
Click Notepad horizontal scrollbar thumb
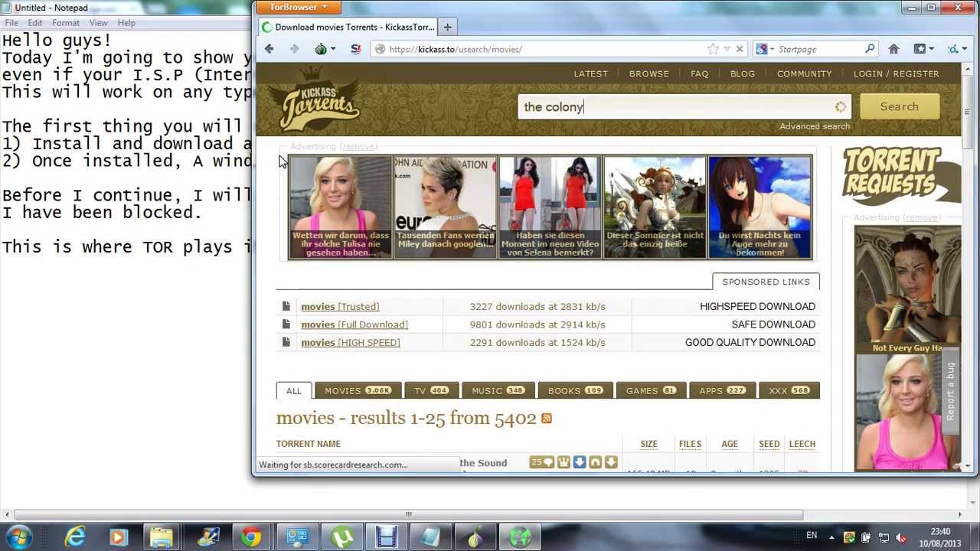coord(408,514)
